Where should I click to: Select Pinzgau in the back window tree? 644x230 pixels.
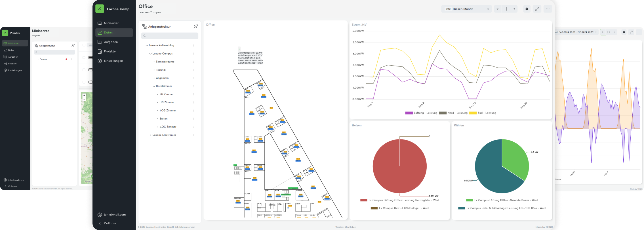43,59
